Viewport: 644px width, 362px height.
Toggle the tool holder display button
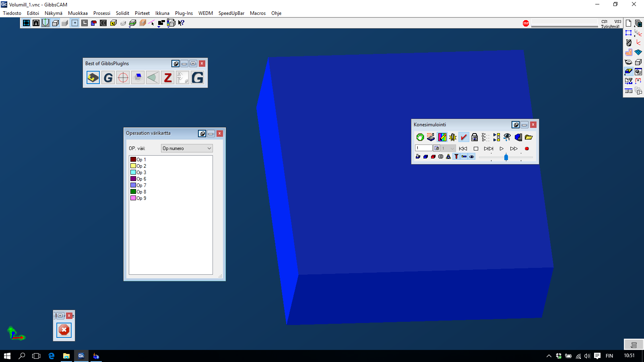[x=464, y=156]
